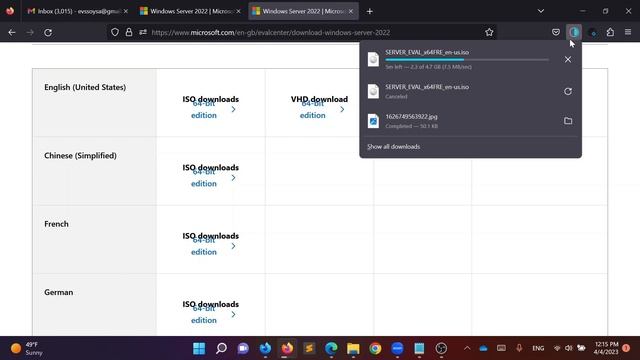Retry the canceled ISO download
The image size is (640, 360).
coord(568,91)
